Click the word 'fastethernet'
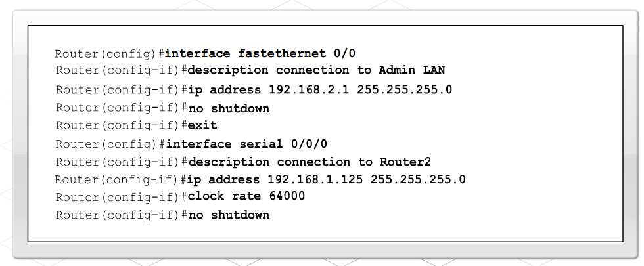The width and height of the screenshot is (644, 266). tap(282, 54)
